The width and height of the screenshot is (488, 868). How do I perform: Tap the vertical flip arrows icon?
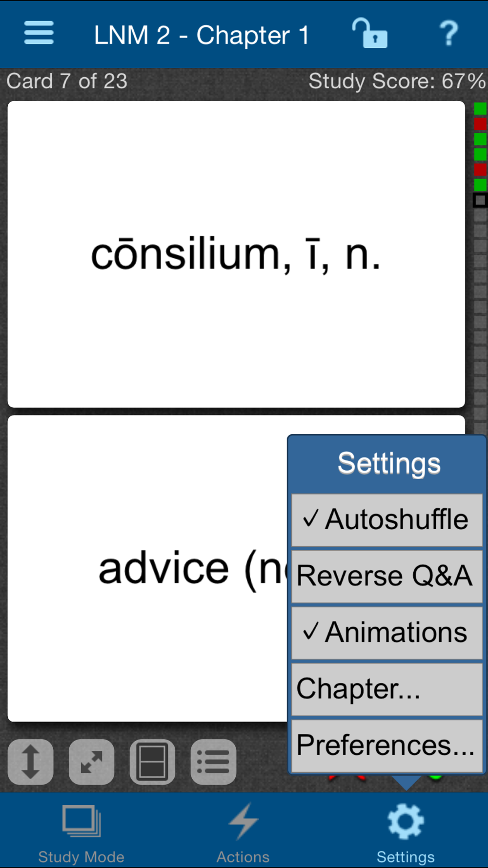[31, 762]
